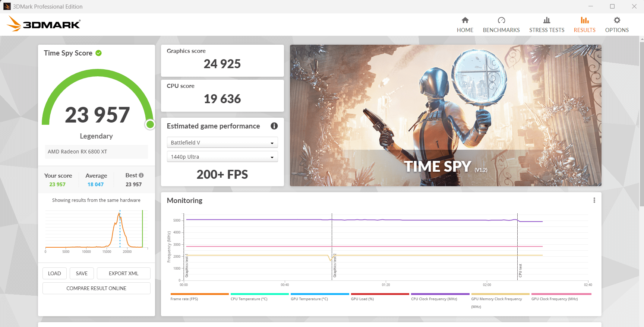Click the Time Spy Score heading
The height and width of the screenshot is (327, 644).
tap(68, 53)
